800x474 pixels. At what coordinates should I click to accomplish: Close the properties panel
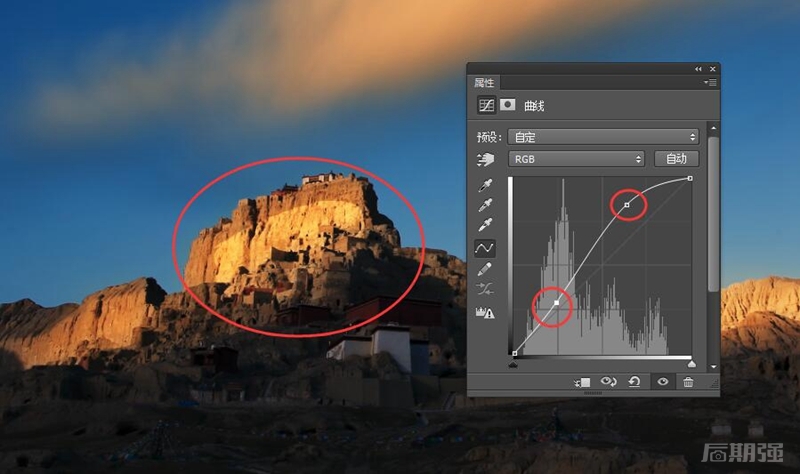pos(713,69)
